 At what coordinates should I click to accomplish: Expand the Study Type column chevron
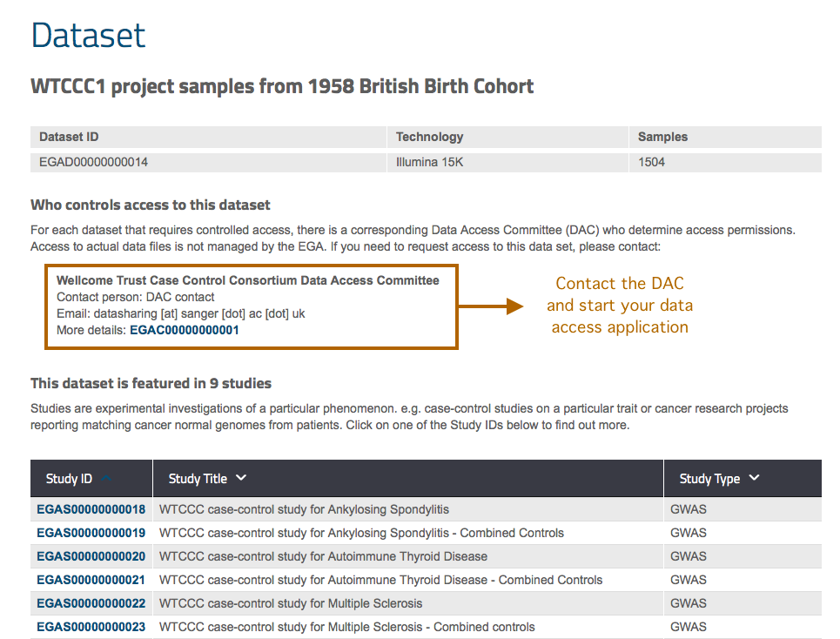pos(754,478)
